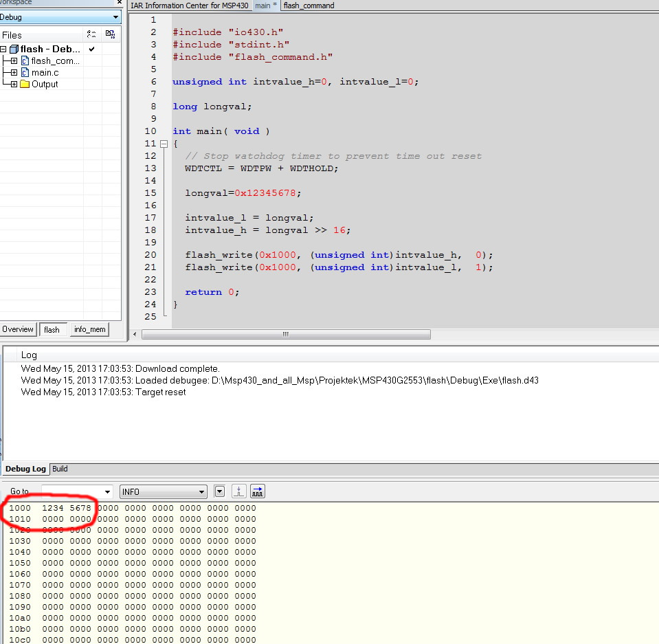Click the Log column header
Viewport: 659px width, 644px height.
click(x=29, y=355)
